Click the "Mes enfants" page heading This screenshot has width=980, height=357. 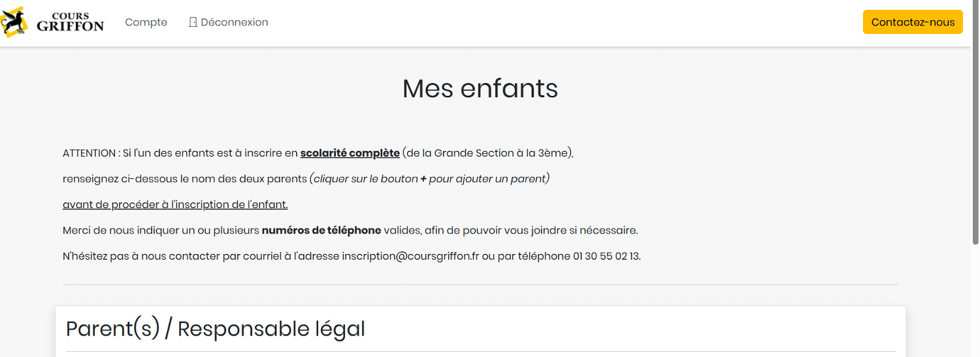tap(480, 88)
